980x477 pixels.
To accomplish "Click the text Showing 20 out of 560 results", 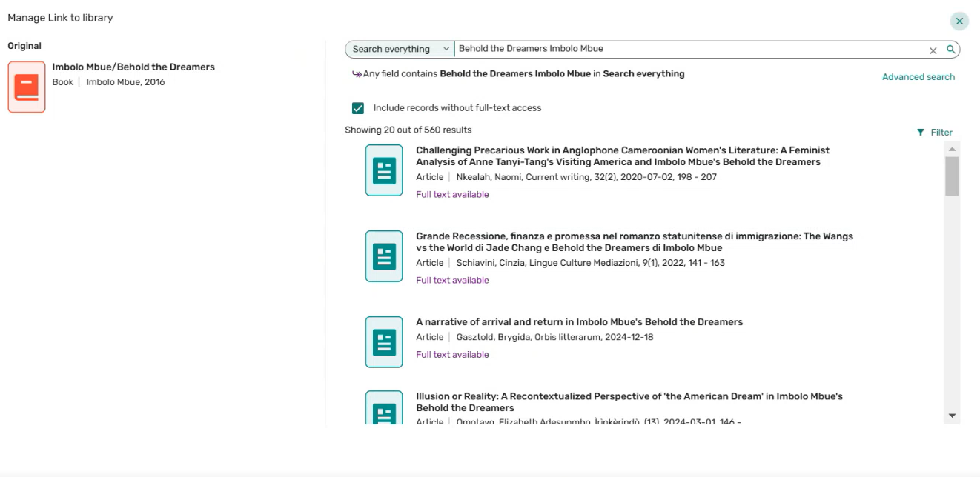I will tap(408, 130).
